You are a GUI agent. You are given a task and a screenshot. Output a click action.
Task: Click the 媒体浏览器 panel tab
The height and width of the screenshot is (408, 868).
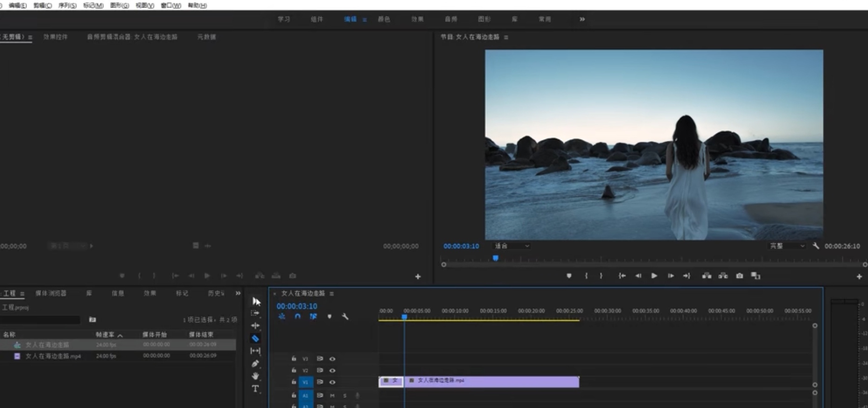point(51,293)
